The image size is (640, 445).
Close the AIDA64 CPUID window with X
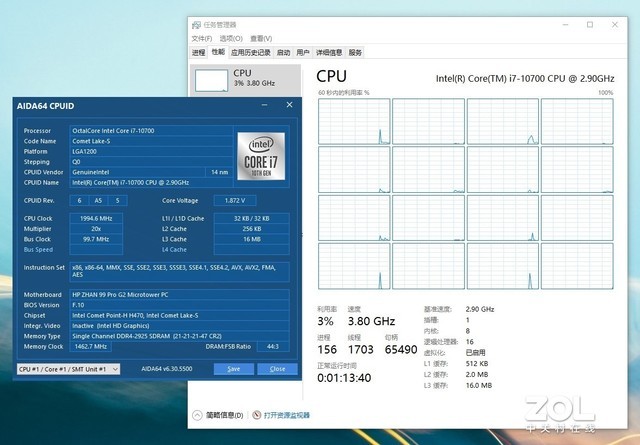[x=289, y=105]
